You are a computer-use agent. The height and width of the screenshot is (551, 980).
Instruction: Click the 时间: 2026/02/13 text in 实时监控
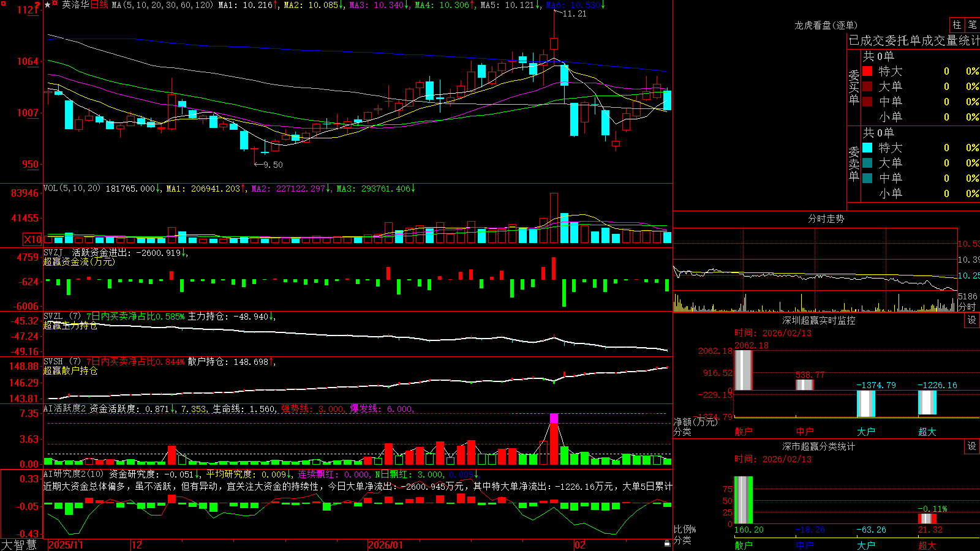pos(773,333)
